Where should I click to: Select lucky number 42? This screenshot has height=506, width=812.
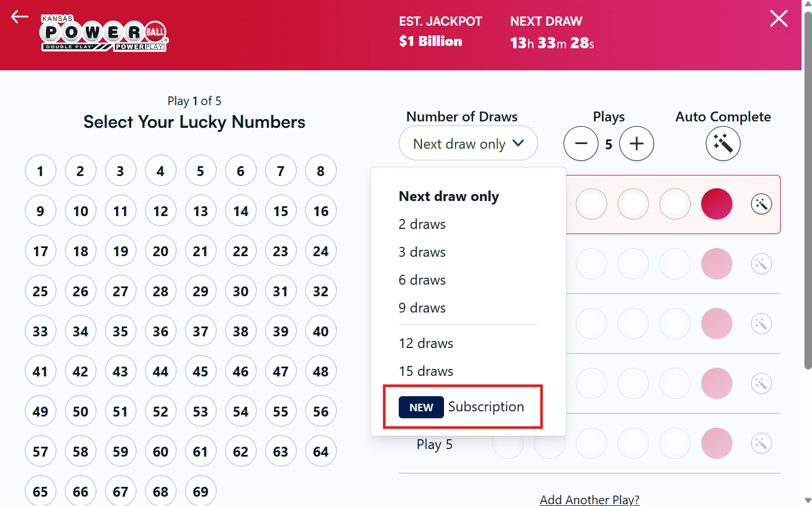[x=81, y=371]
